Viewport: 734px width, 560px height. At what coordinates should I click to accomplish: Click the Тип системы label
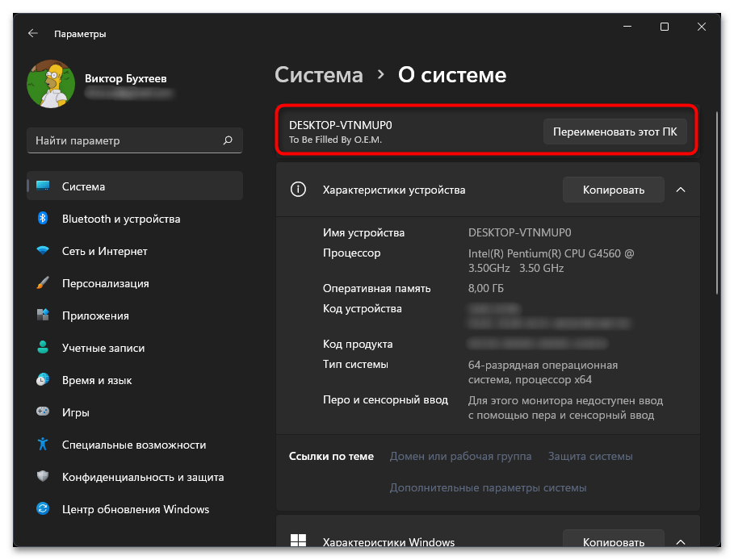tap(355, 364)
